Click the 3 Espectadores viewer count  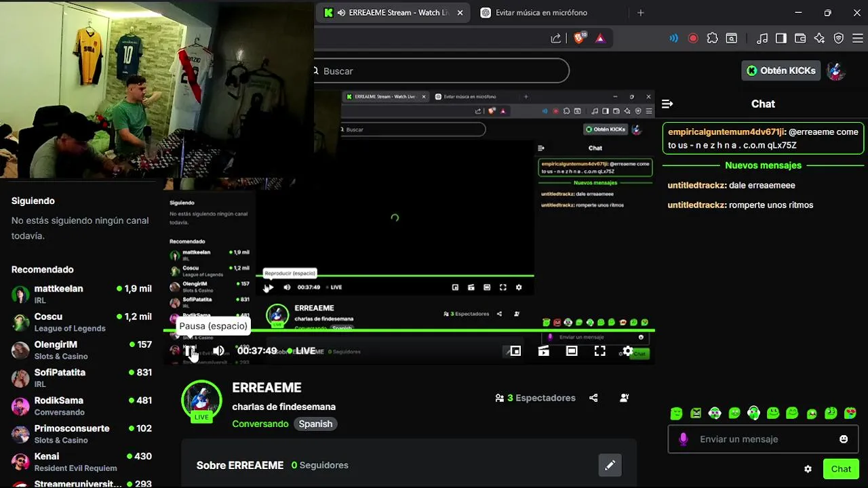click(535, 398)
